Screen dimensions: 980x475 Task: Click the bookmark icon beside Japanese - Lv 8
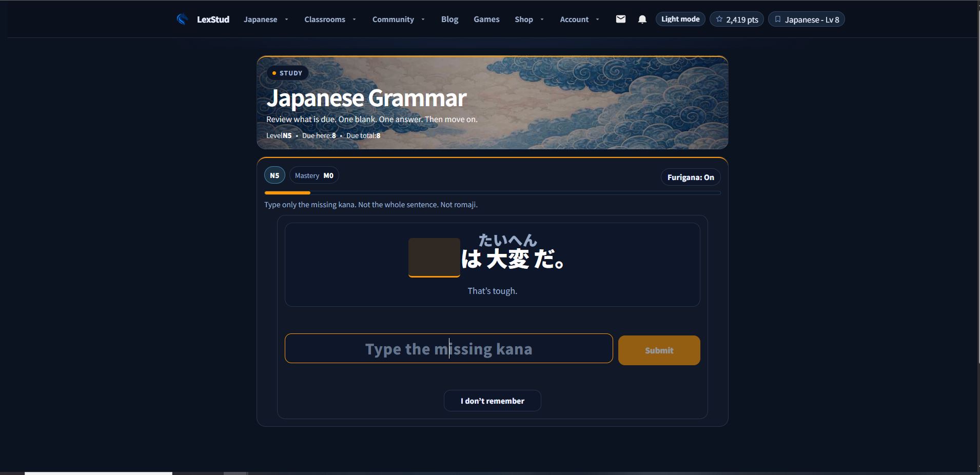point(778,19)
